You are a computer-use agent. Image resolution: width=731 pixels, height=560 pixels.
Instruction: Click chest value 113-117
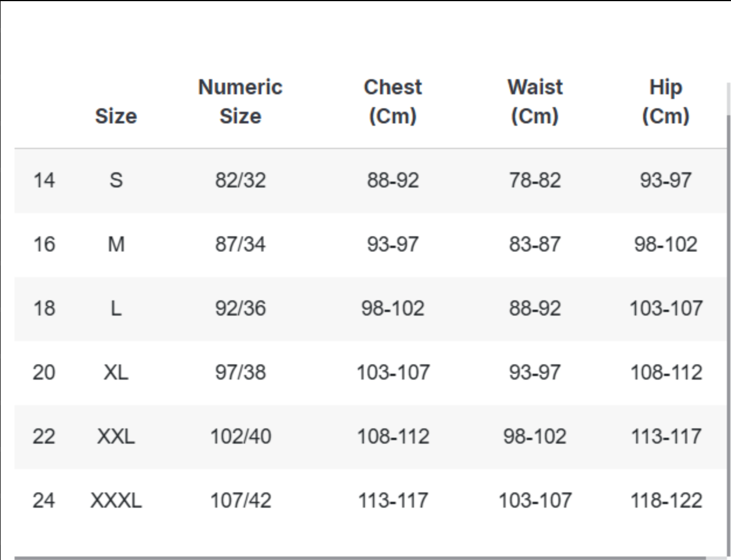pos(393,500)
